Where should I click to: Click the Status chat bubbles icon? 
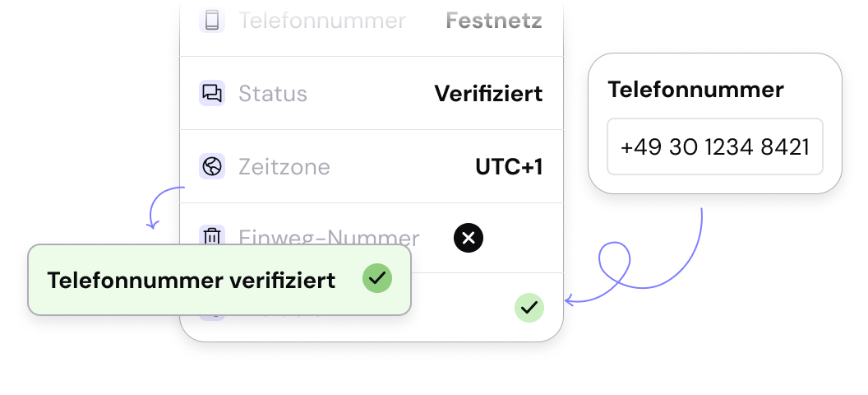click(x=212, y=93)
